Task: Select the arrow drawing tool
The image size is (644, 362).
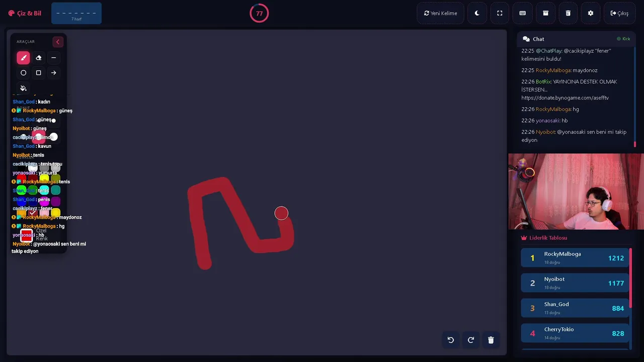Action: 53,73
